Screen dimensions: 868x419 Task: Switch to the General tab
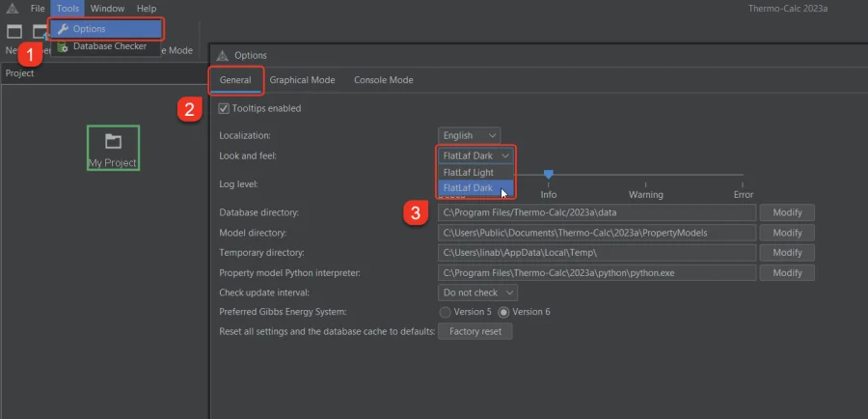click(235, 80)
